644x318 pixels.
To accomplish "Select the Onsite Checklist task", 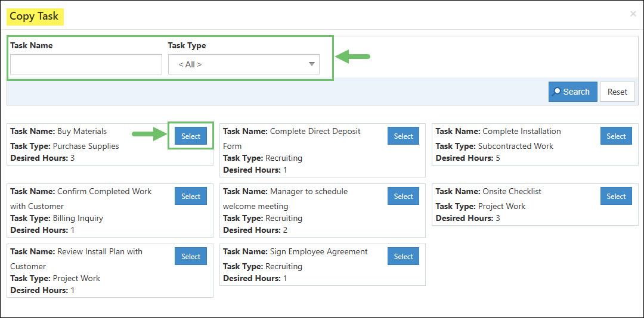I will [x=616, y=196].
